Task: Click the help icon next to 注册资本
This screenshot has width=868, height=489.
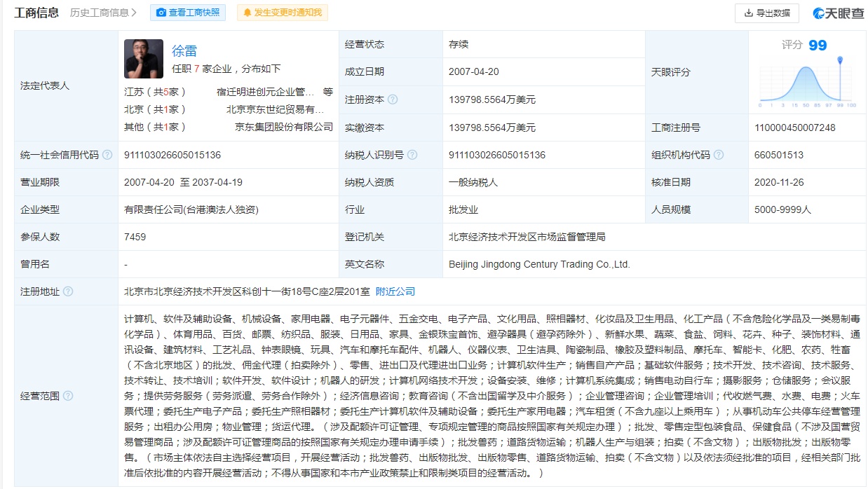Action: pos(393,99)
